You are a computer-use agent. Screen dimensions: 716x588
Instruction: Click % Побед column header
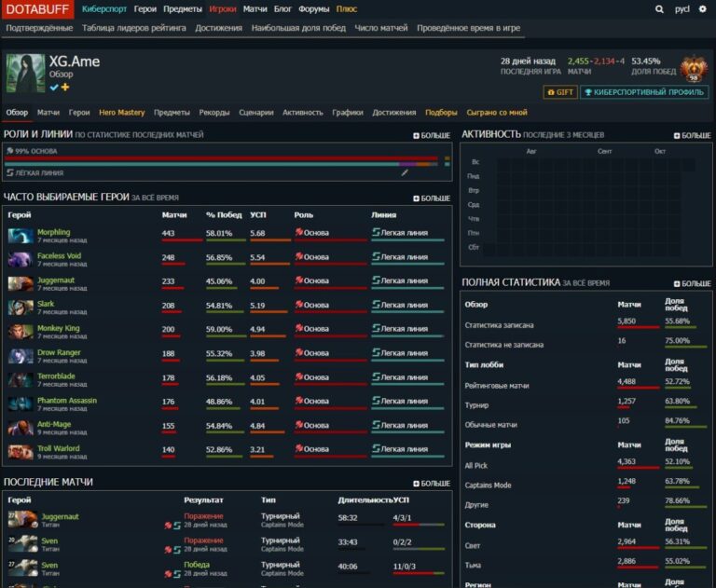pyautogui.click(x=224, y=215)
